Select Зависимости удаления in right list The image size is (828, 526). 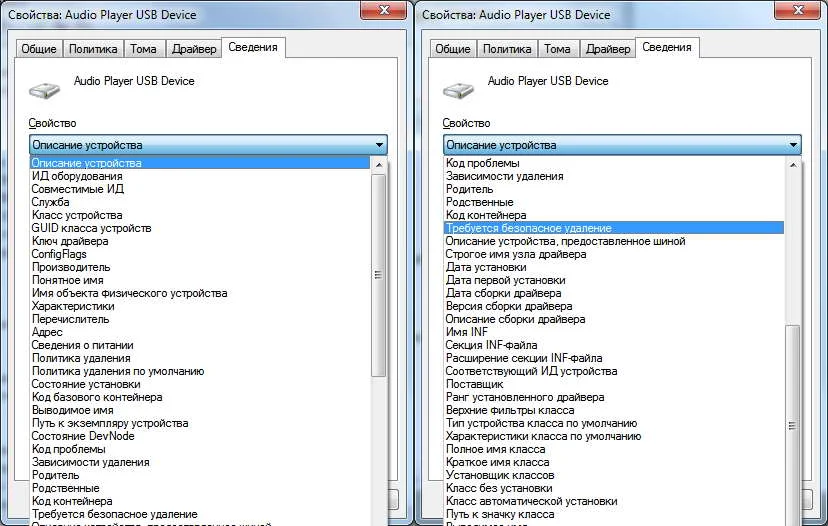coord(614,176)
